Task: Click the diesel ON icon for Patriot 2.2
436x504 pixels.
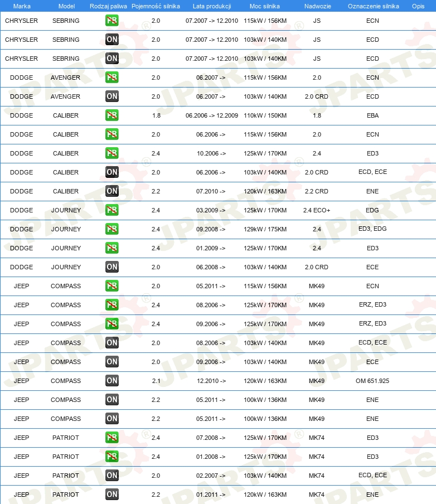Action: coord(112,495)
